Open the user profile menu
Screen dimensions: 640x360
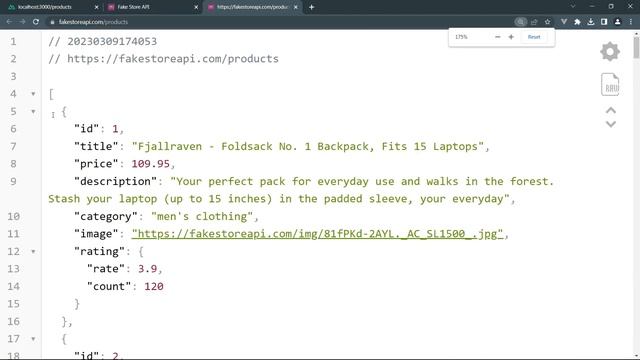point(618,22)
